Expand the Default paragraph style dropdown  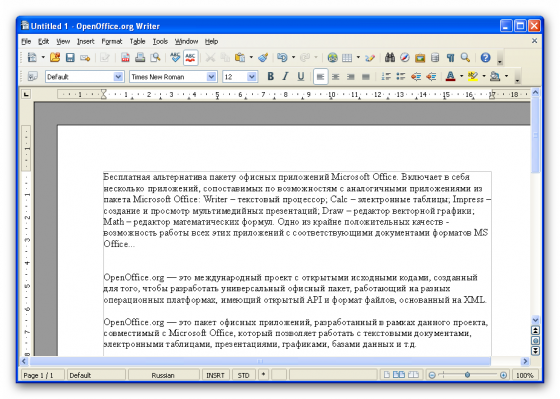[x=118, y=77]
